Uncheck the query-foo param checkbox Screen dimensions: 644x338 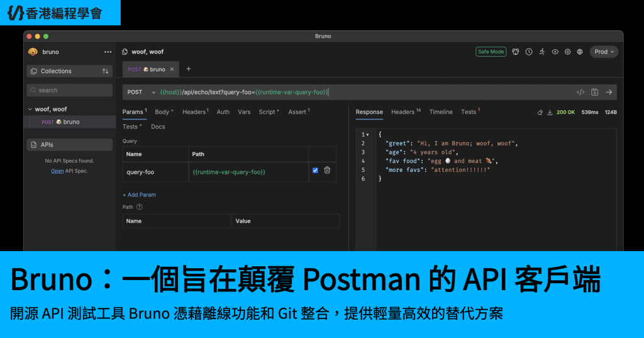316,170
